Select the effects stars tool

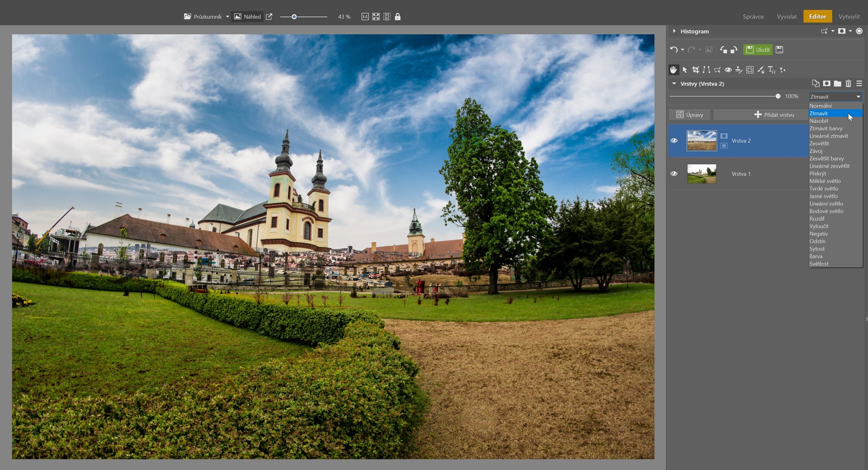pyautogui.click(x=782, y=70)
